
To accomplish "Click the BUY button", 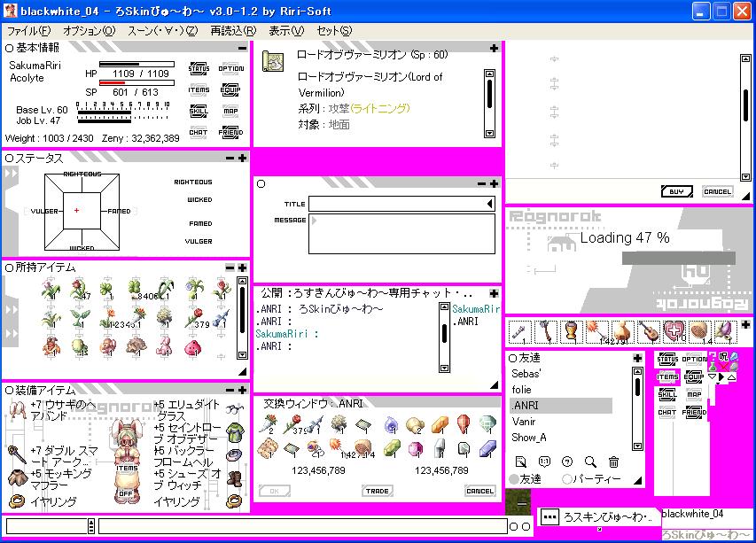I will 676,191.
